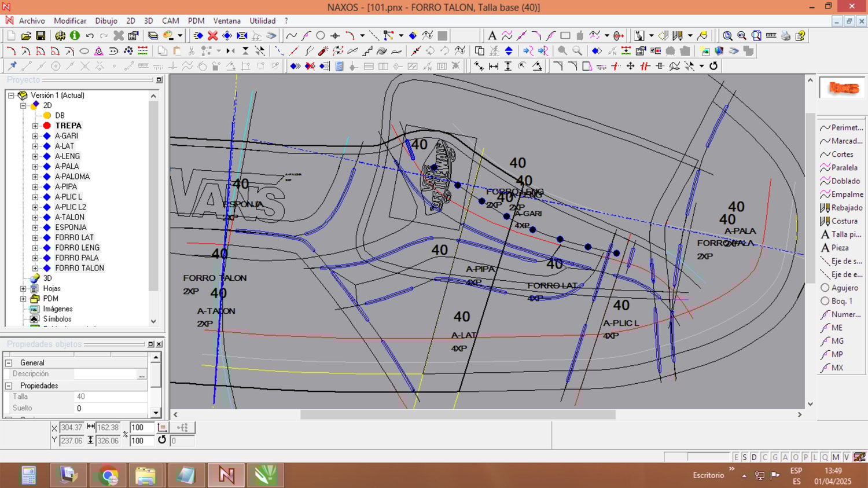Viewport: 868px width, 488px height.
Task: Toggle the M indicator in status bar
Action: point(836,457)
